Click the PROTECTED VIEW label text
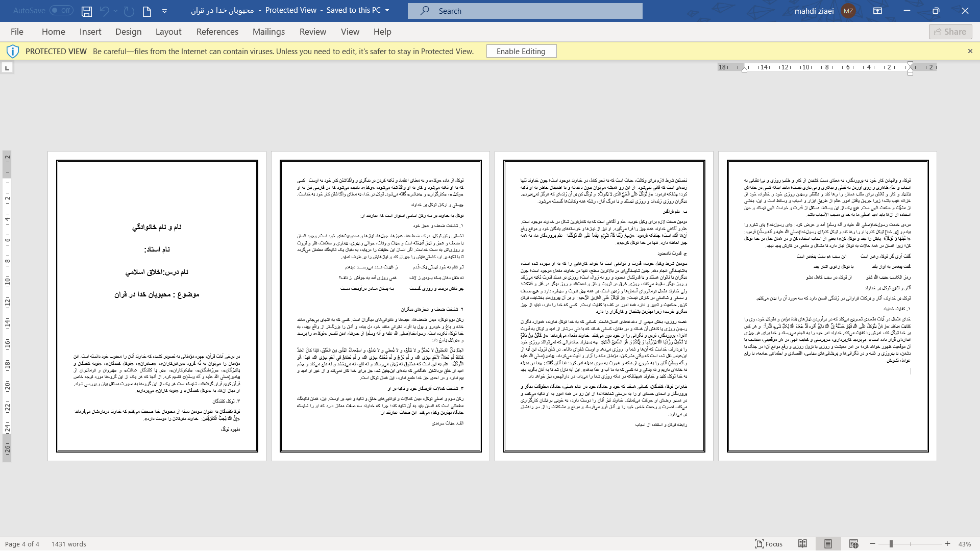The image size is (980, 551). [x=56, y=51]
